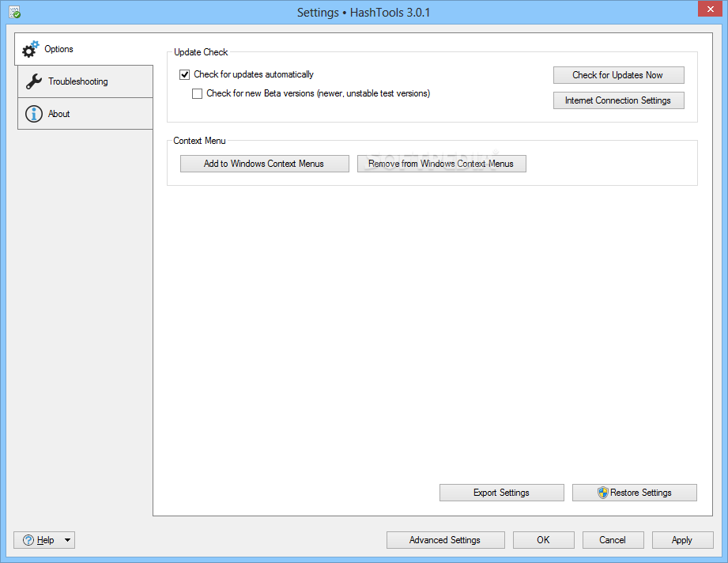
Task: Open the Options tab label
Action: coord(58,49)
